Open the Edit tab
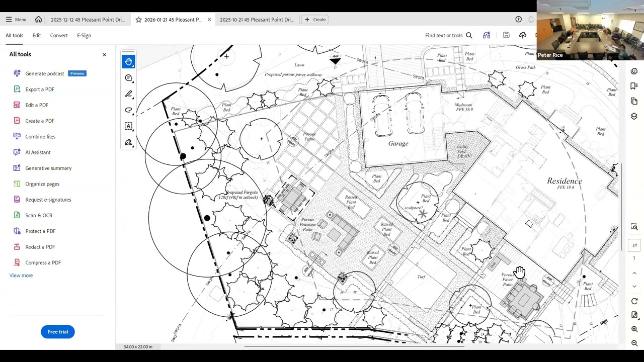The image size is (644, 362). pyautogui.click(x=37, y=35)
